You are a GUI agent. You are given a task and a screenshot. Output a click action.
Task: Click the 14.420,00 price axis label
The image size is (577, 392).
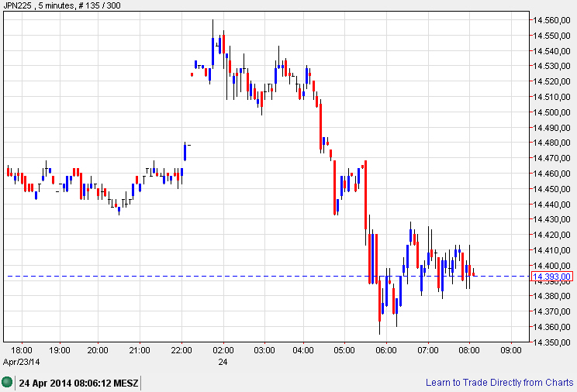point(551,235)
